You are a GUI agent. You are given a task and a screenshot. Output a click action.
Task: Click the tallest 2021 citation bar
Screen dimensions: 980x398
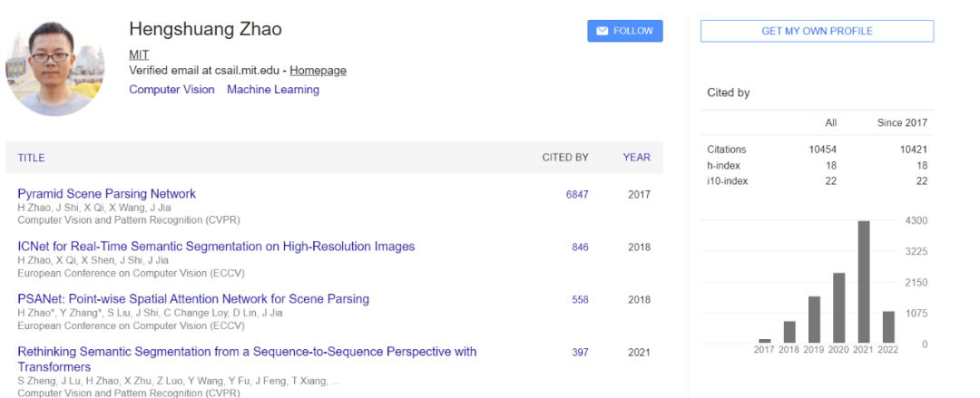(864, 282)
